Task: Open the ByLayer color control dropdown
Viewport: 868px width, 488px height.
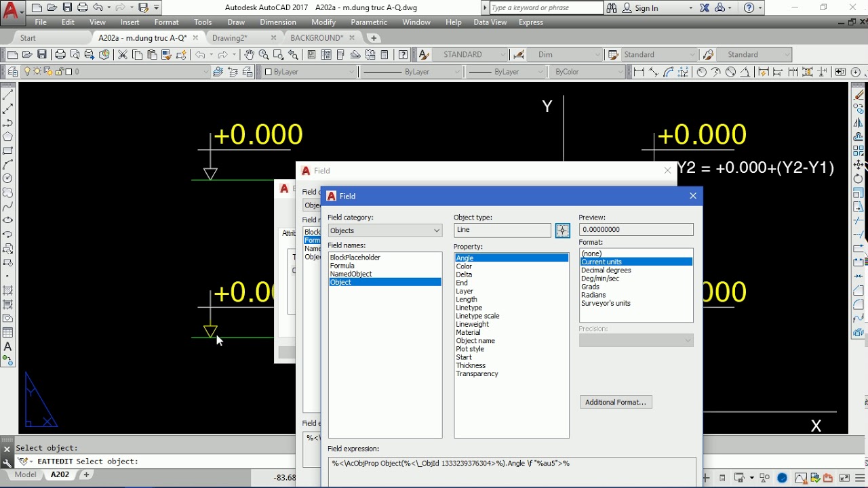Action: [310, 72]
